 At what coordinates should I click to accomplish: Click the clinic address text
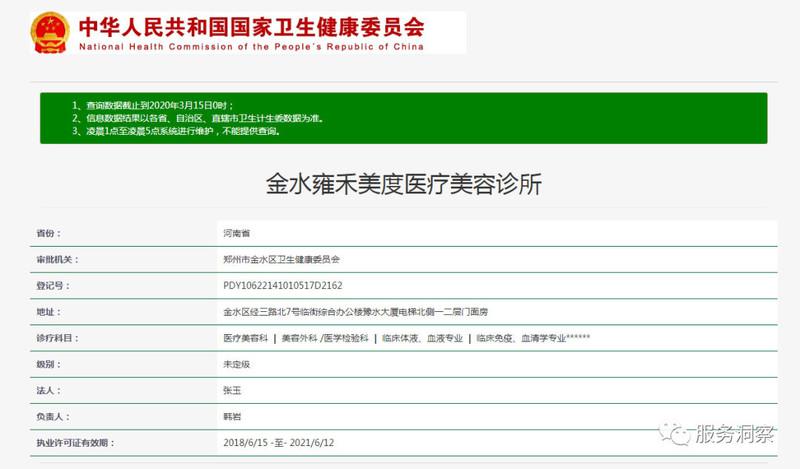[x=355, y=312]
